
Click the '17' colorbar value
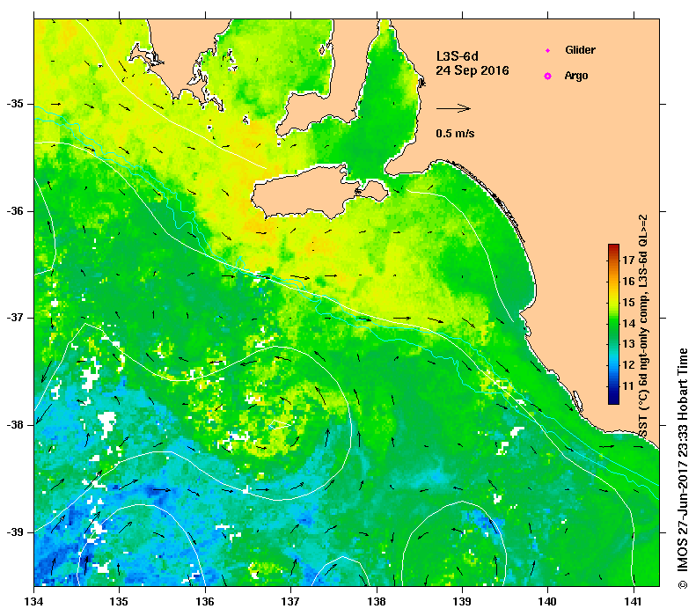click(x=628, y=260)
